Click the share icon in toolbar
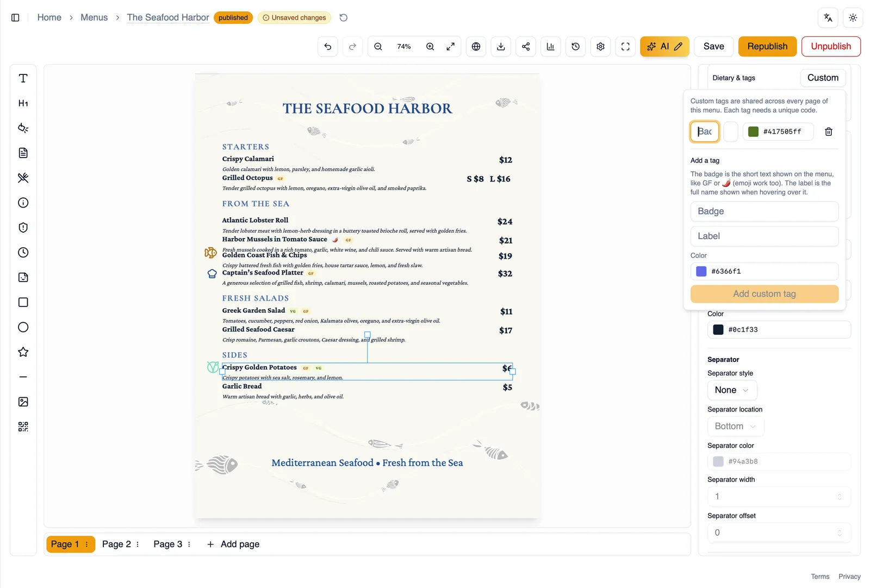Image resolution: width=870 pixels, height=588 pixels. [x=526, y=47]
